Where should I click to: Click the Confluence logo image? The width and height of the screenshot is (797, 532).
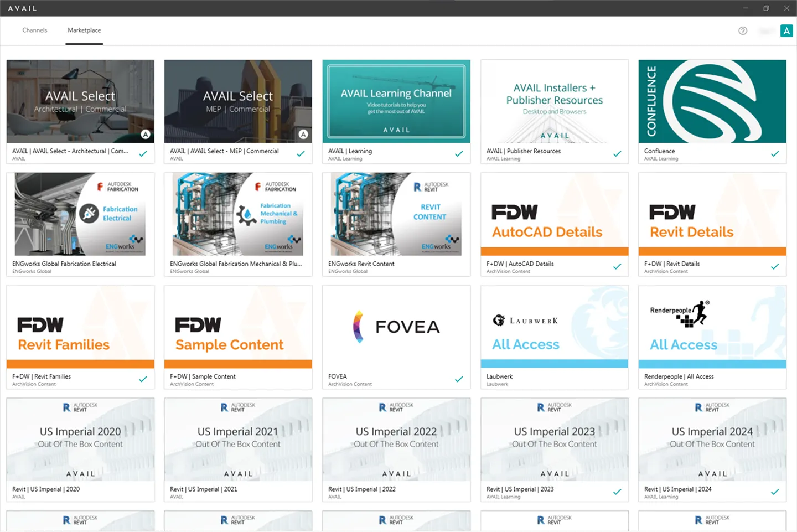712,101
